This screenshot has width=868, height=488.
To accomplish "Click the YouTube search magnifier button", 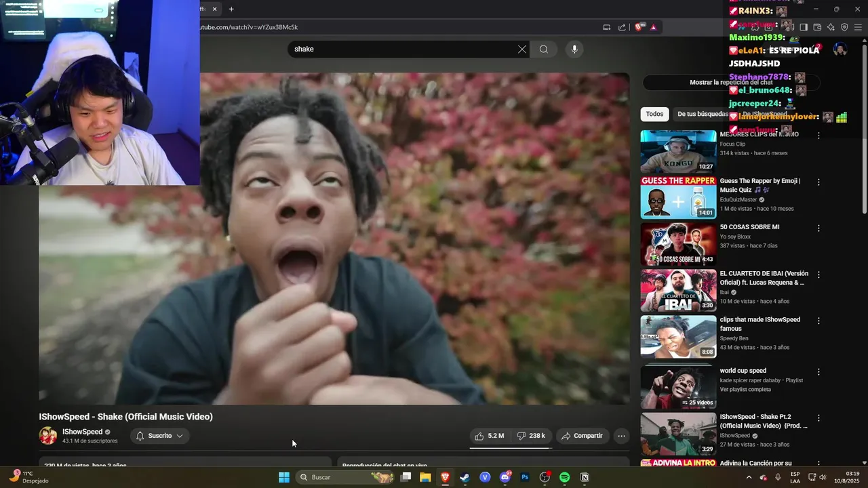I will pyautogui.click(x=544, y=49).
